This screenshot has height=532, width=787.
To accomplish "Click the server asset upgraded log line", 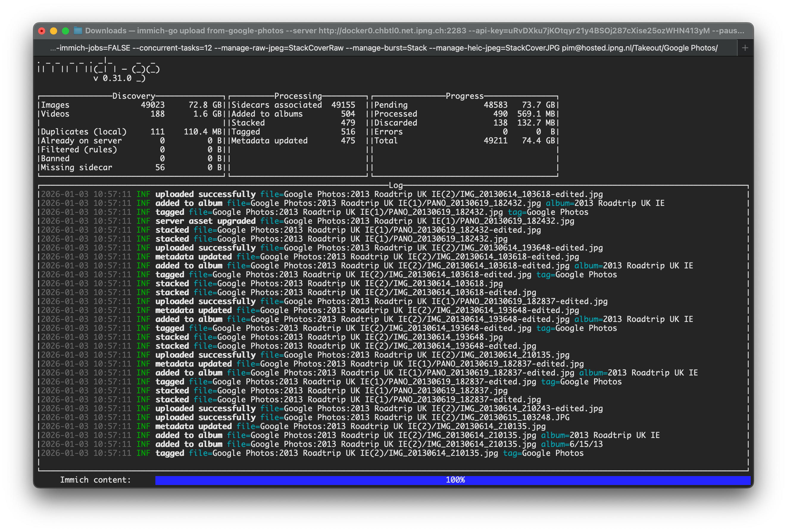I will click(205, 221).
